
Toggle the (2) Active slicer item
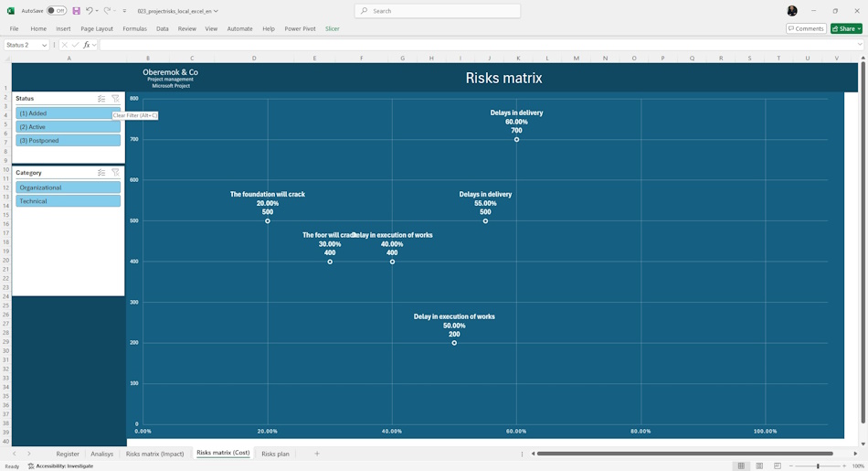click(69, 127)
